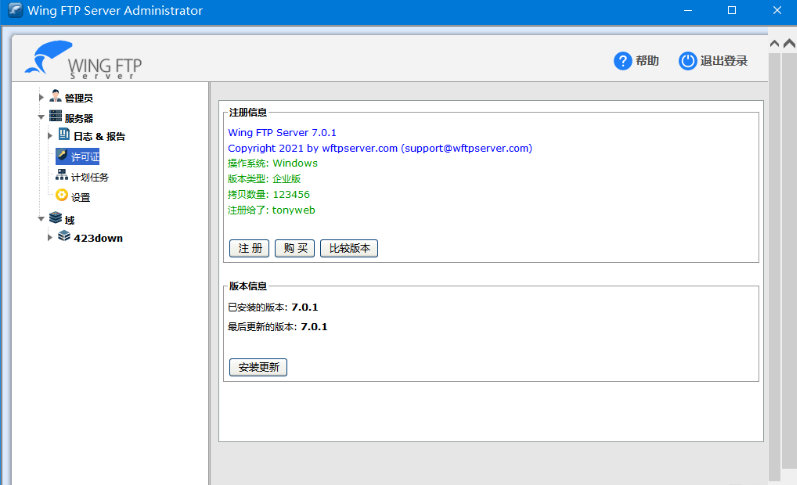Expand the 管理员 tree node

pos(41,97)
